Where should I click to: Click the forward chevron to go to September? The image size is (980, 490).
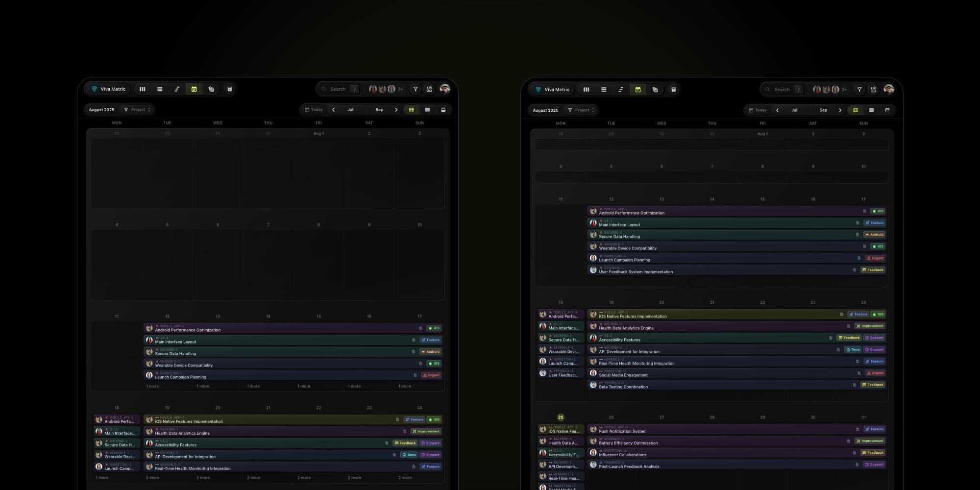396,109
